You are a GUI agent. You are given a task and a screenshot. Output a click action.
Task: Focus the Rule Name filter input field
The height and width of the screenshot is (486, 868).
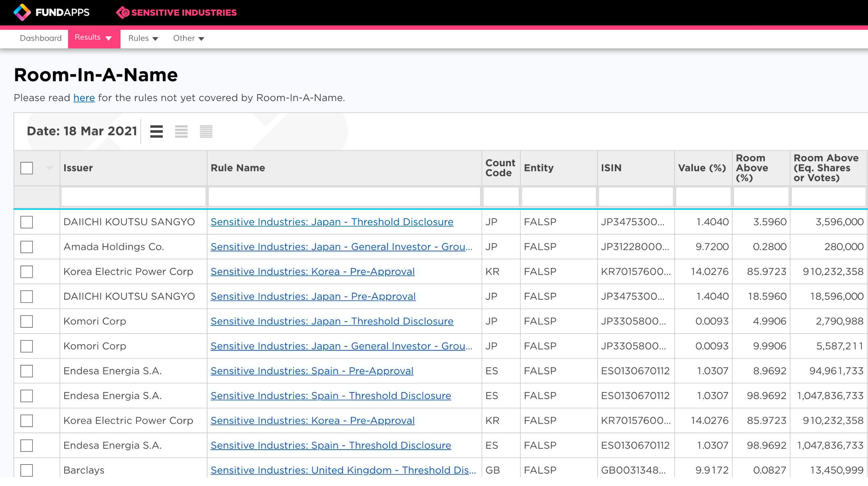pos(344,197)
